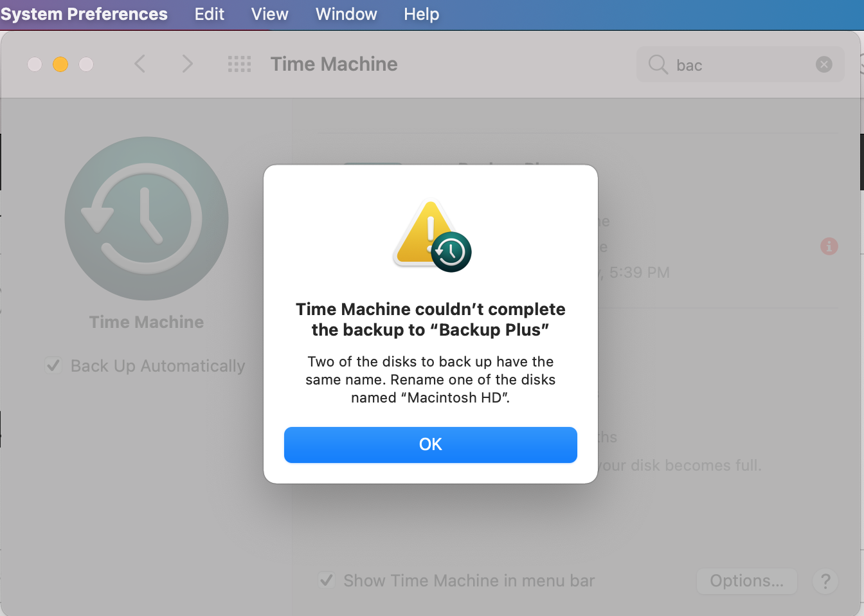Open the Edit menu

pos(210,14)
